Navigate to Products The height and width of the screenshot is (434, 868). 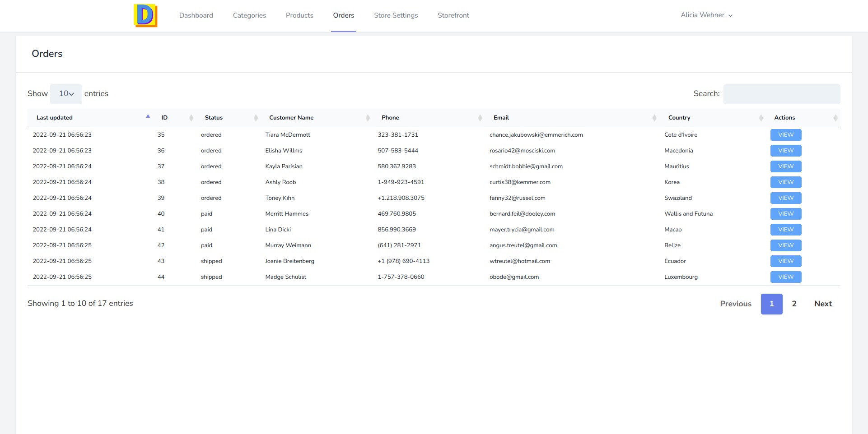pyautogui.click(x=299, y=15)
